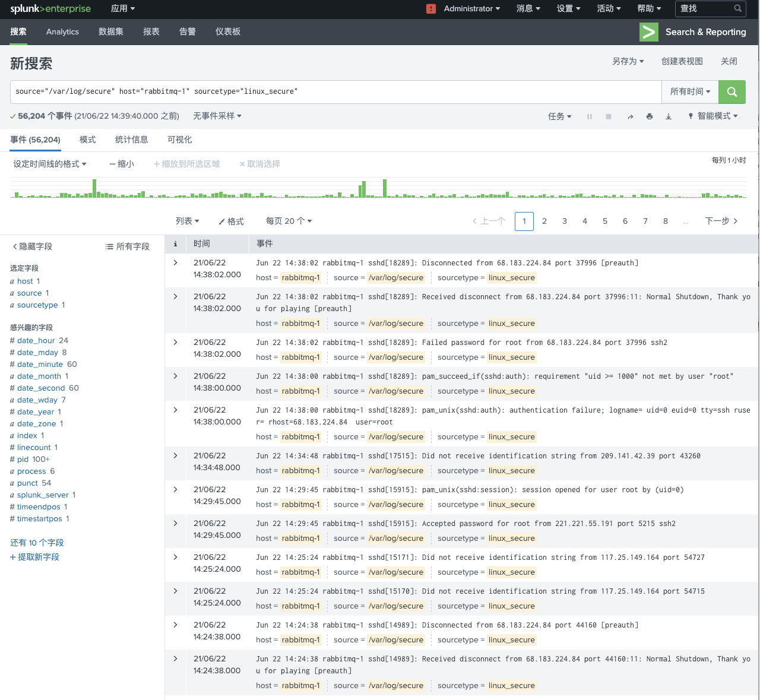
Task: Open the 消息 menu
Action: click(x=528, y=8)
